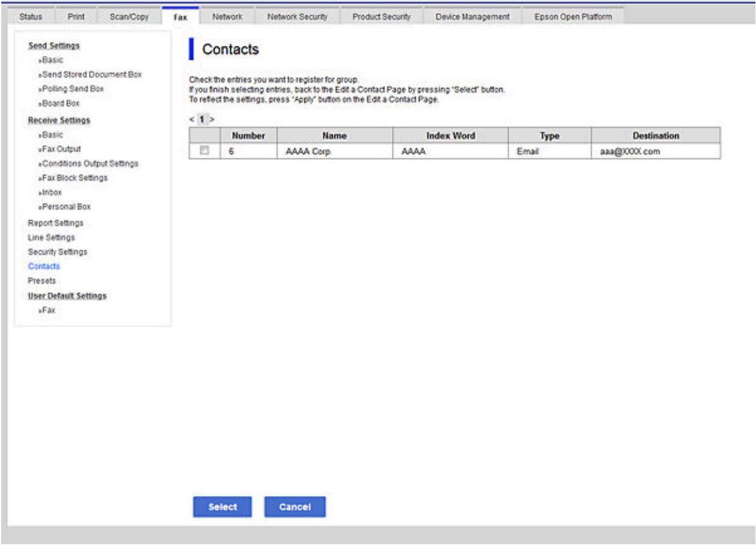Select page 1 in pagination
Image resolution: width=756 pixels, height=546 pixels.
[x=202, y=120]
